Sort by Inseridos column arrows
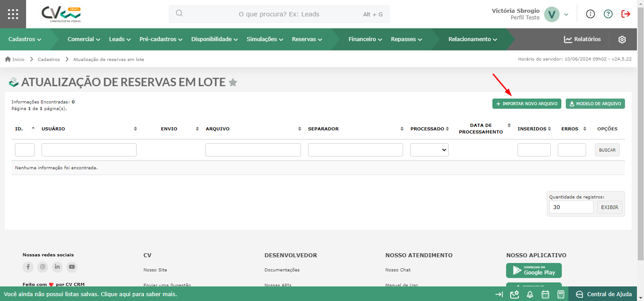The width and height of the screenshot is (644, 301). tap(549, 129)
